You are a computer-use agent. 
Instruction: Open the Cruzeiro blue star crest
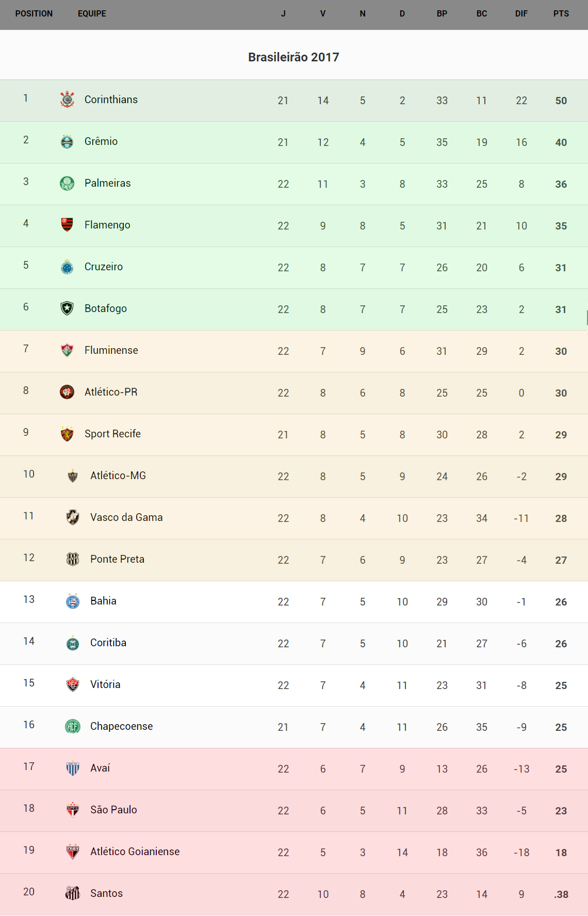pos(67,267)
